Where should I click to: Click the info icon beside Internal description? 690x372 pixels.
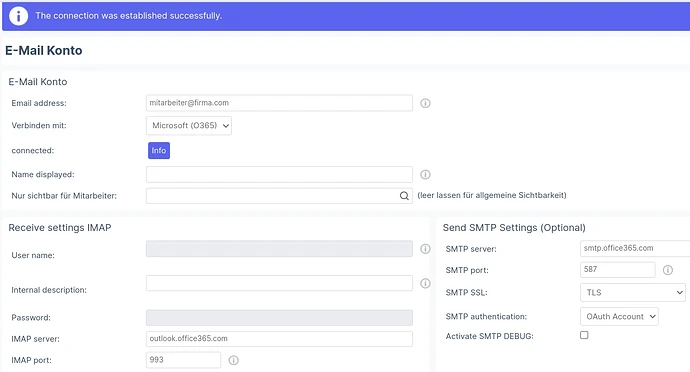(x=425, y=283)
